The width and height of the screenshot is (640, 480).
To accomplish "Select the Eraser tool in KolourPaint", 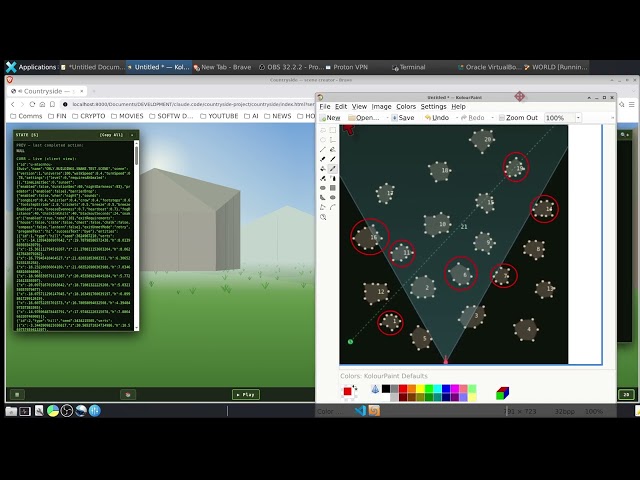I will [x=323, y=159].
